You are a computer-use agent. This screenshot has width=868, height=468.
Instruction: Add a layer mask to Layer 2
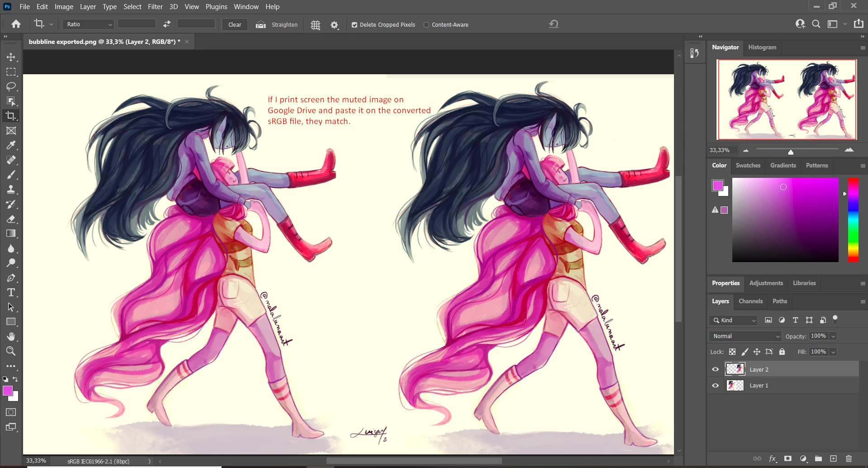[788, 458]
